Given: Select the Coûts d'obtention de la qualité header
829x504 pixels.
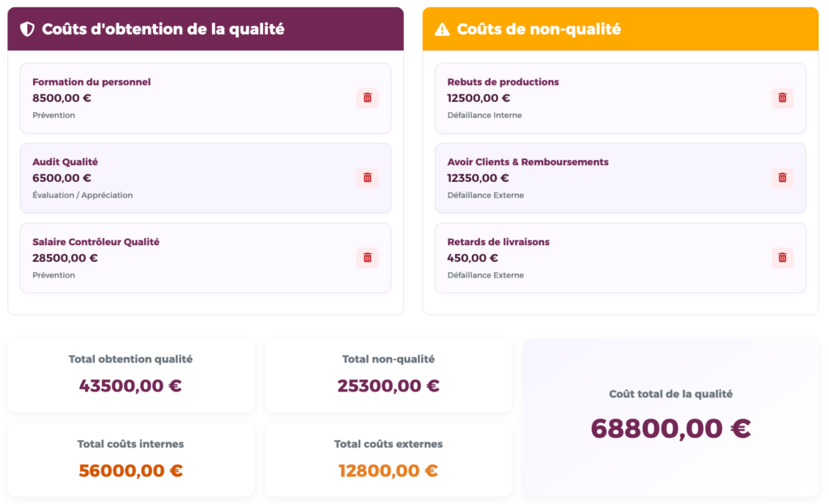Looking at the screenshot, I should pos(163,30).
